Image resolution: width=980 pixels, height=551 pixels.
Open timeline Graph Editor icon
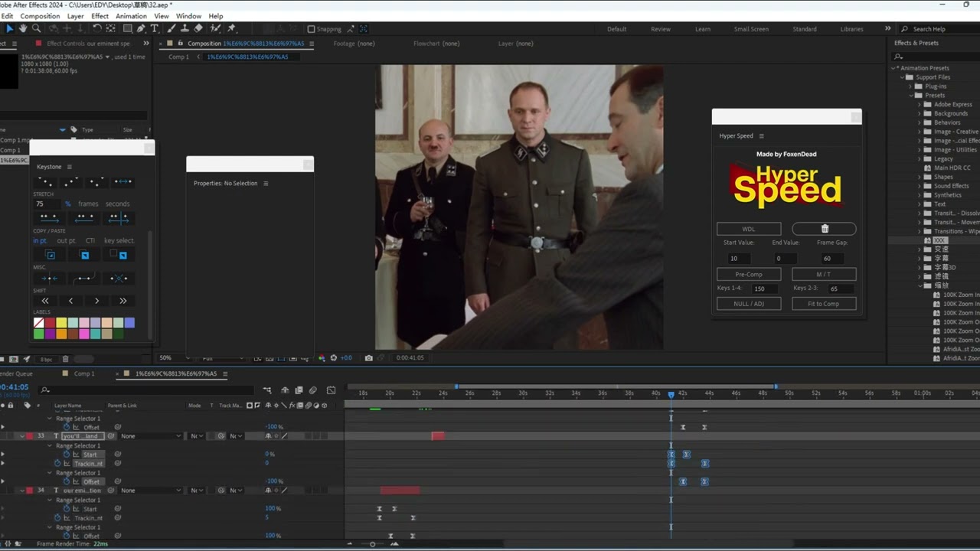click(331, 390)
